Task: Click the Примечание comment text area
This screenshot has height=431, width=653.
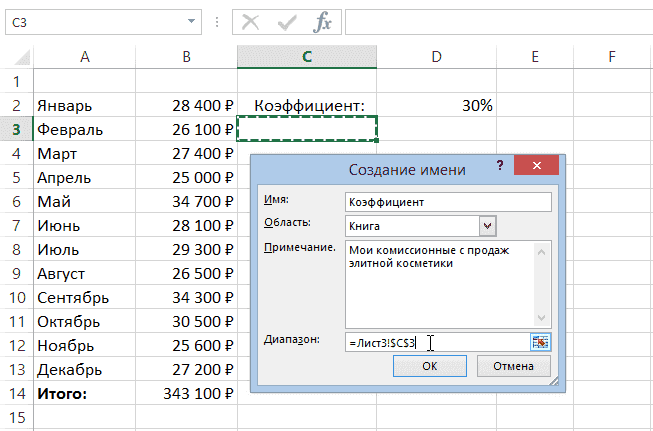Action: click(440, 284)
